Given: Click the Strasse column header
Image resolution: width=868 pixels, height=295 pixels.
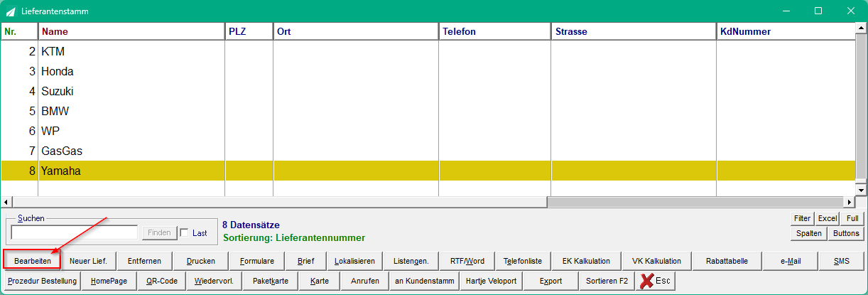Looking at the screenshot, I should pos(634,31).
